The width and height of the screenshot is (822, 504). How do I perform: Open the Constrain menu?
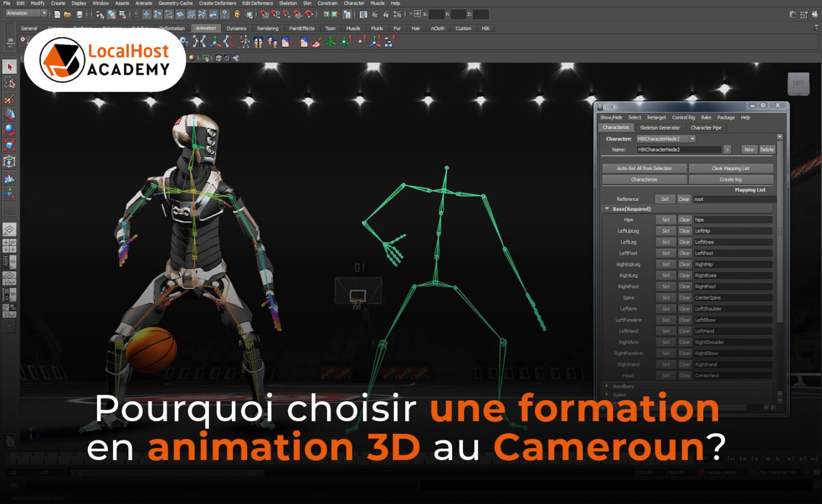[327, 3]
